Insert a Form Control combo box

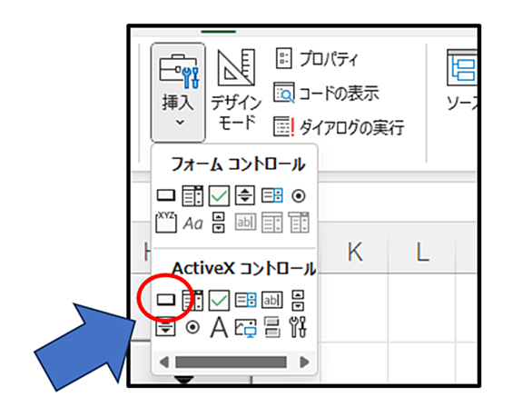point(192,195)
